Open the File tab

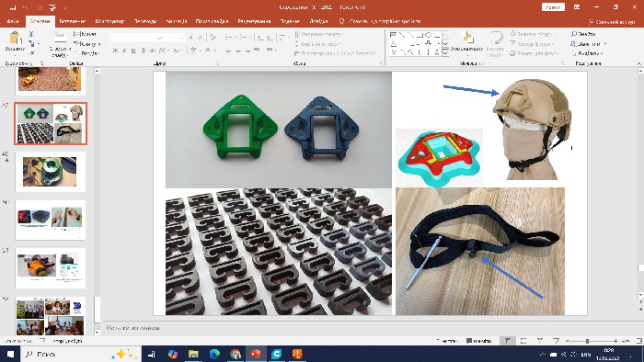(13, 21)
